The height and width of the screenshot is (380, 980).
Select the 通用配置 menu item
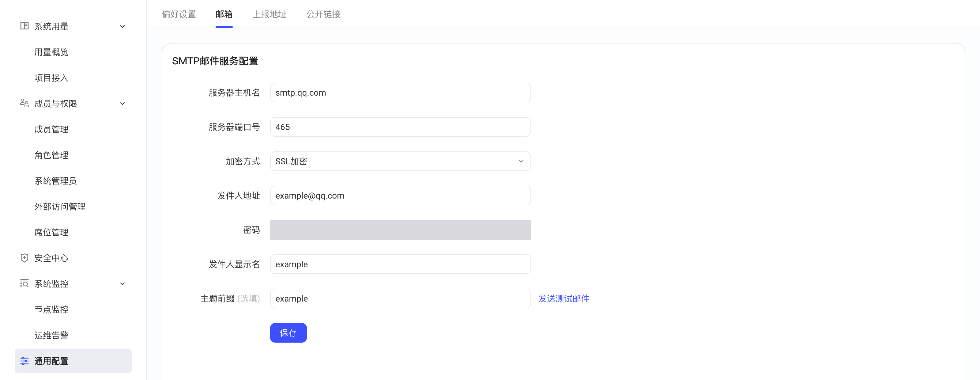(73, 361)
